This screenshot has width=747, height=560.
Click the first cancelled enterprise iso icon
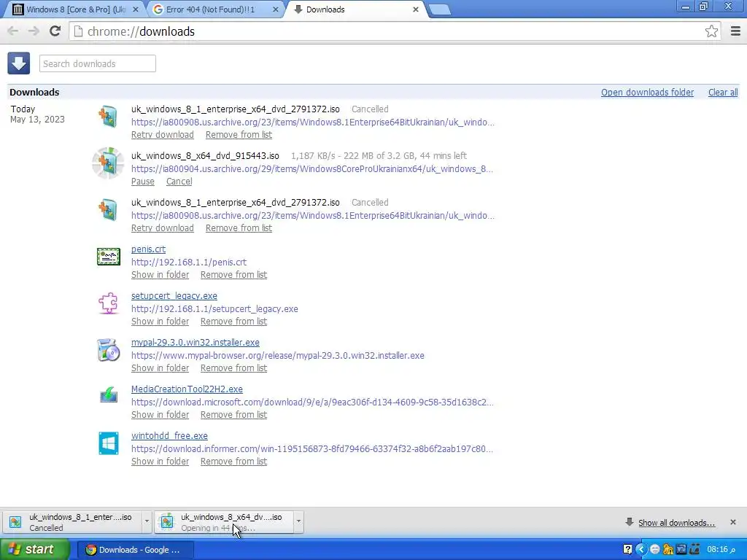click(x=108, y=117)
